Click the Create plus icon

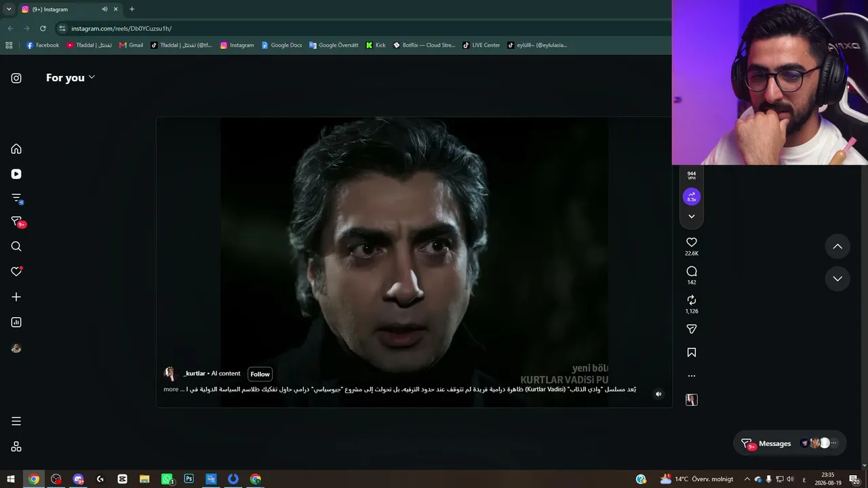[16, 297]
